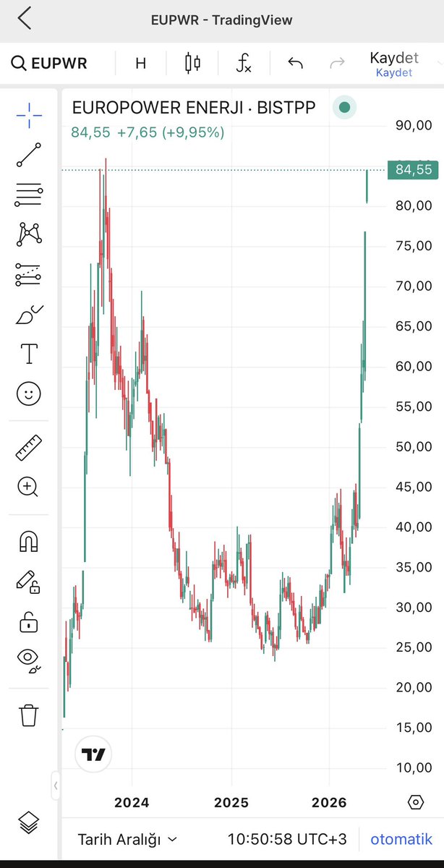Click the price change +7,65 (+9,95%)
This screenshot has height=868, width=444.
171,132
